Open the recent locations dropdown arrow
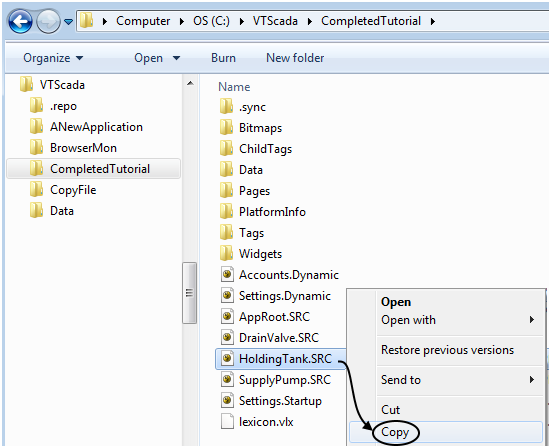Viewport: 551px width, 448px height. point(69,22)
